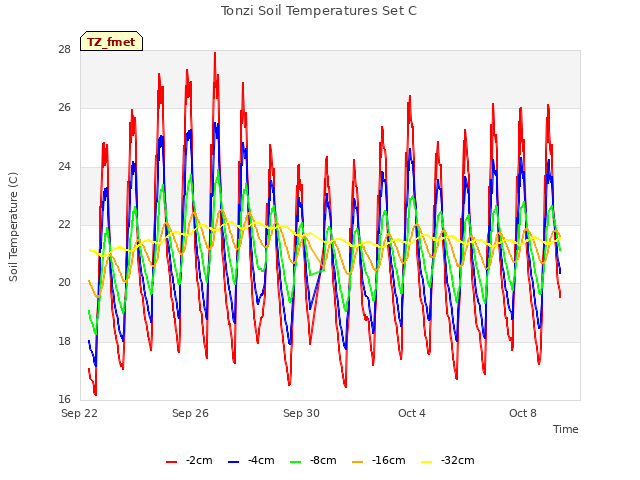
Task: Click the red -2cm legend swatch
Action: [171, 462]
